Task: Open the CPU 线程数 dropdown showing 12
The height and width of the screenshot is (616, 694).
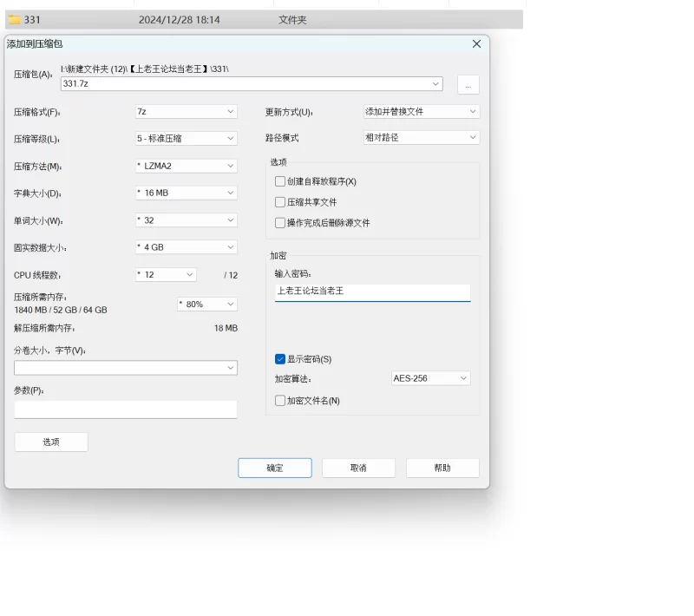Action: pyautogui.click(x=166, y=275)
